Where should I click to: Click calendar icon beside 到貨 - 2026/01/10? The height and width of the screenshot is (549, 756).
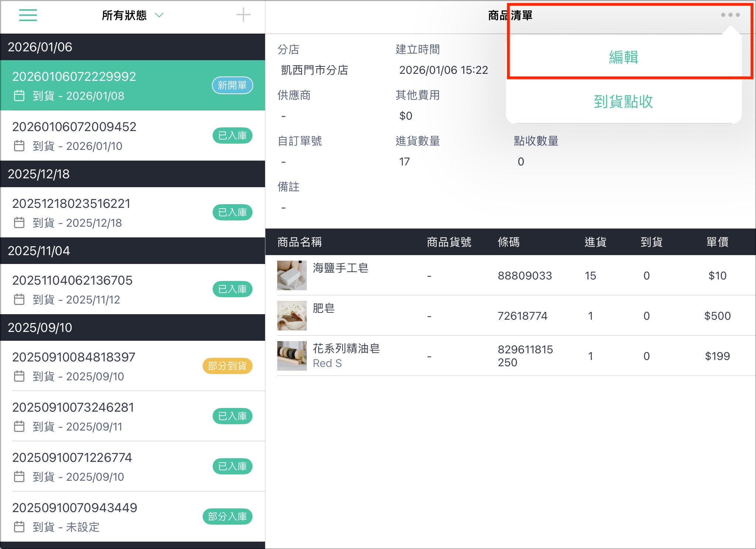[x=19, y=146]
